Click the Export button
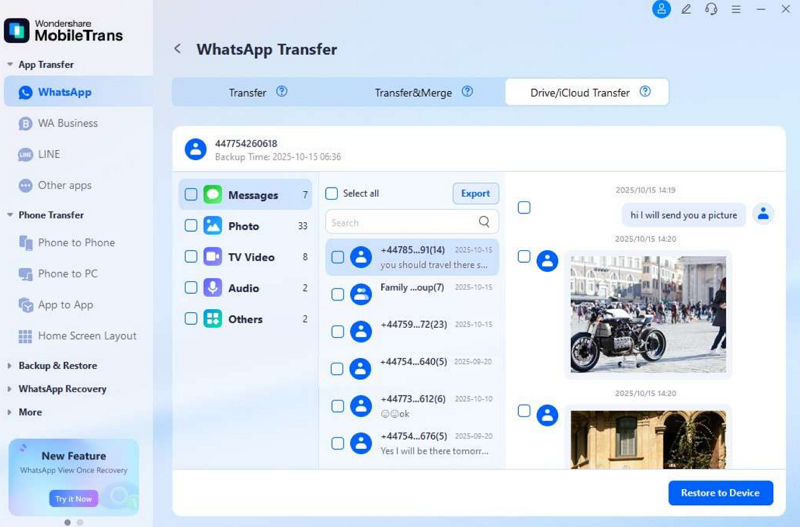 pyautogui.click(x=475, y=193)
